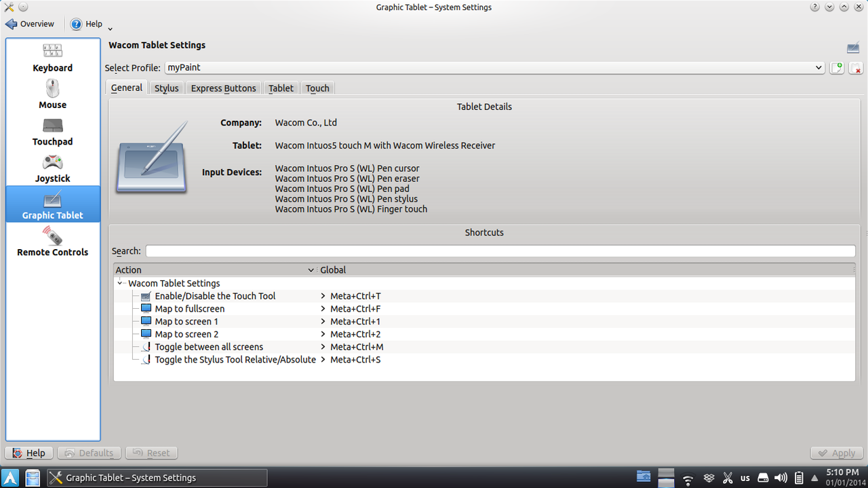
Task: Open the clipboard scissors tray icon
Action: [x=728, y=478]
